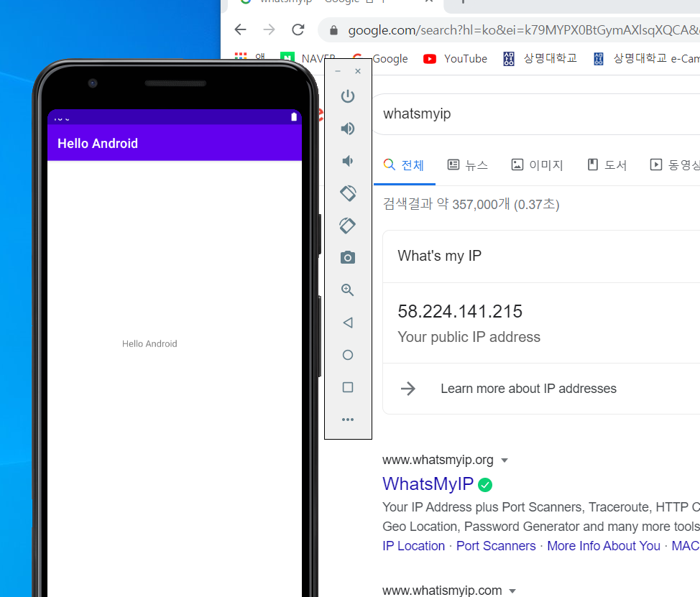700x597 pixels.
Task: Open the NAVER bookmark
Action: pyautogui.click(x=308, y=59)
